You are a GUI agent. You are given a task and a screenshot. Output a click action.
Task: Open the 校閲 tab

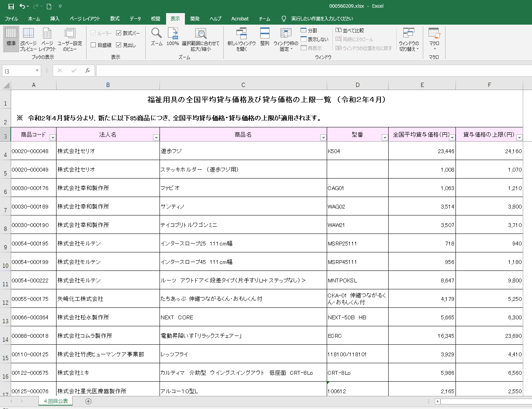pyautogui.click(x=155, y=19)
